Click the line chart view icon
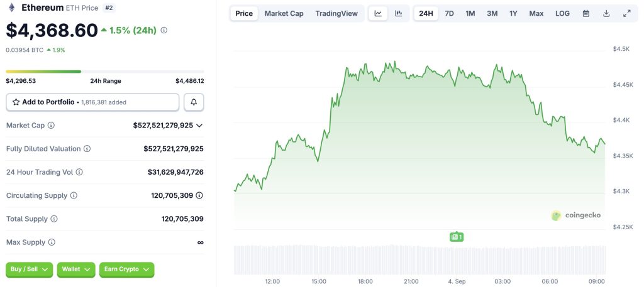Screen dimensions: 644x287 point(378,13)
